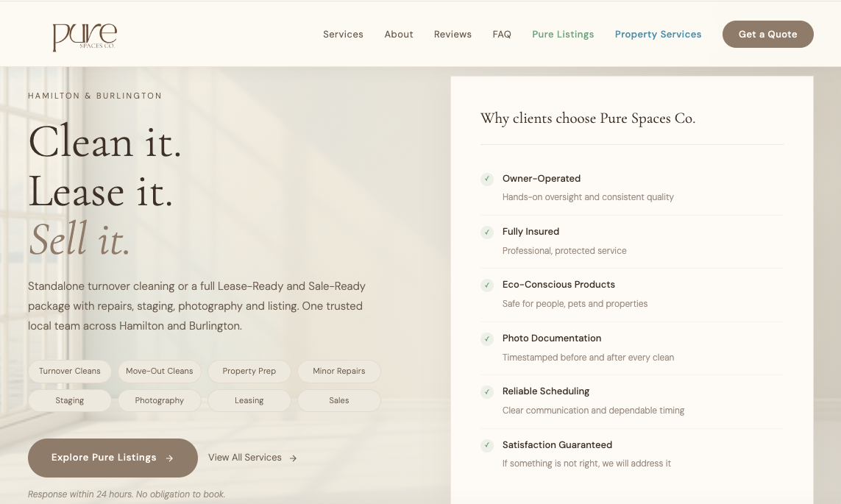Click the checkmark icon beside Owner-Operated

tap(487, 179)
